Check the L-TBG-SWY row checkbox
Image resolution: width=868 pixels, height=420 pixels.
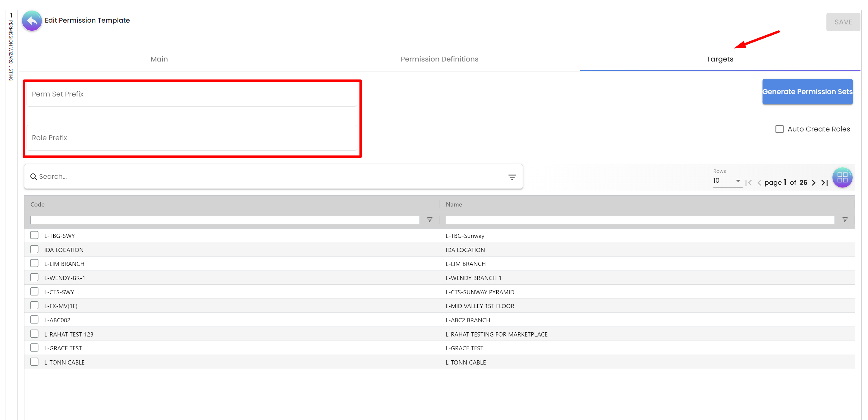pos(34,235)
